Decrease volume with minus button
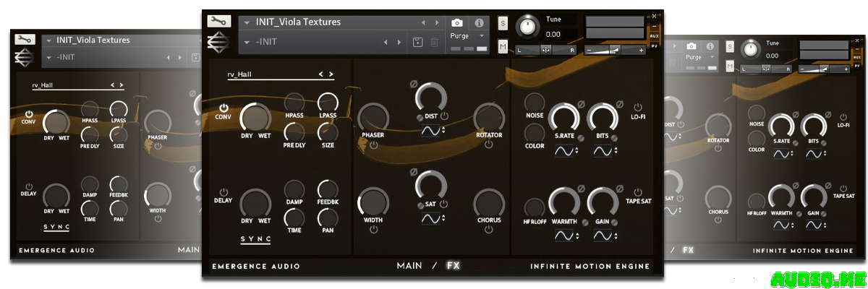The width and height of the screenshot is (868, 289). click(x=590, y=50)
